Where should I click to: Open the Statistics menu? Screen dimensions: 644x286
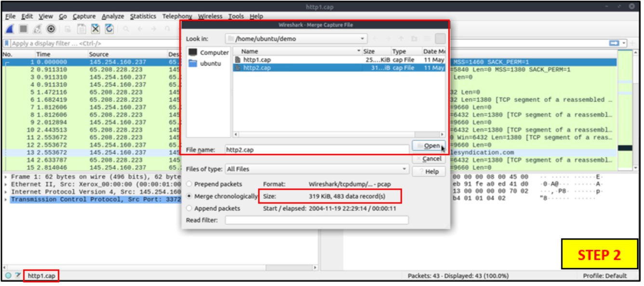tap(143, 16)
